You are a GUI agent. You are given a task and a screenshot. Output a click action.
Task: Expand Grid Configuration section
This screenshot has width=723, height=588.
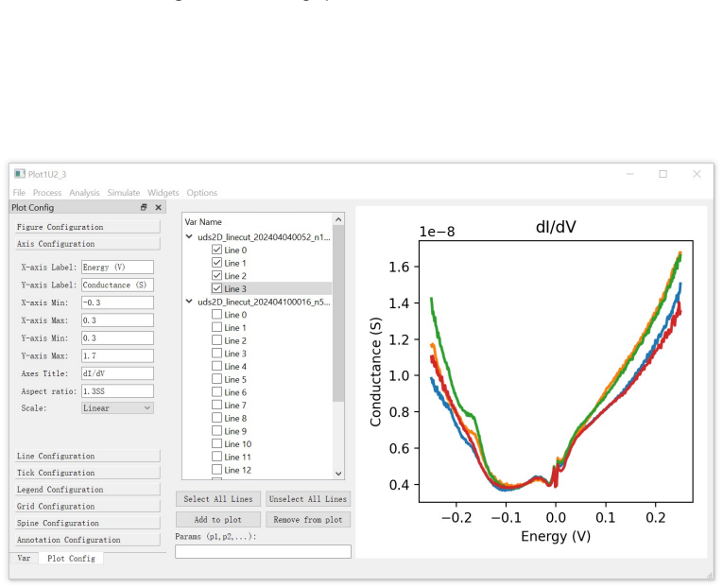[x=87, y=506]
